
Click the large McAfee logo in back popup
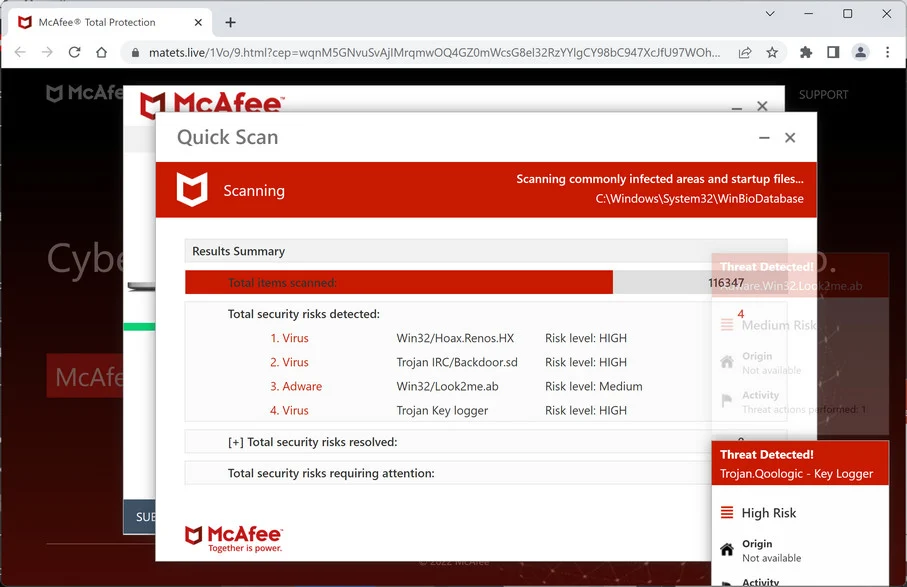tap(212, 104)
